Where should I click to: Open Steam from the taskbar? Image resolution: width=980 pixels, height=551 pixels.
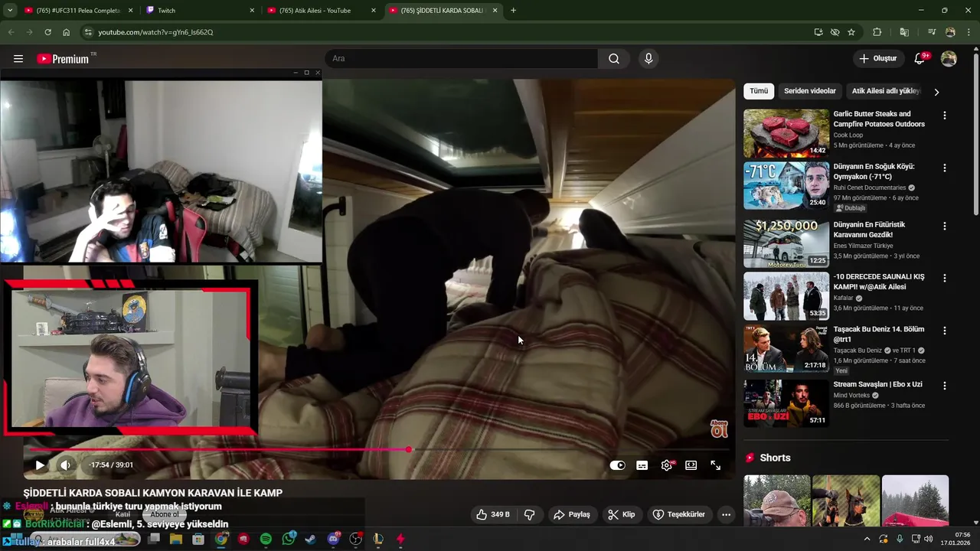[x=310, y=539]
